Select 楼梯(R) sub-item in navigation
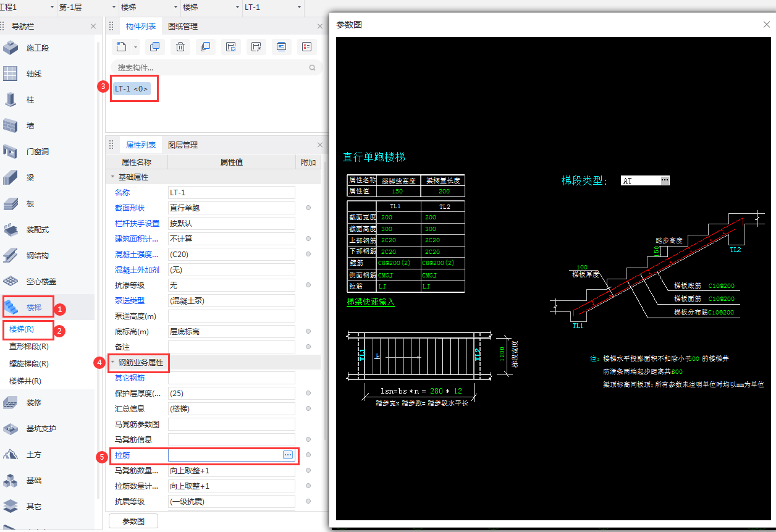776x532 pixels. [x=22, y=329]
